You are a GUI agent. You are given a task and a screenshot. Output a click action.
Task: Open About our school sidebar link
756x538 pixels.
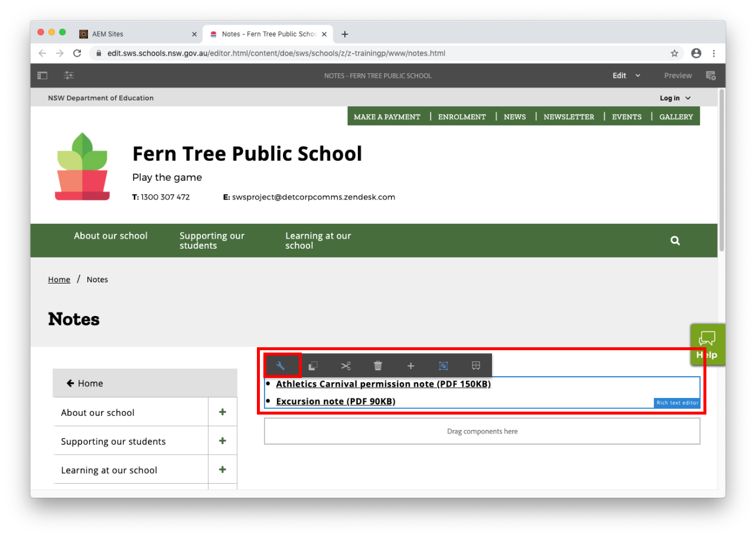point(97,412)
